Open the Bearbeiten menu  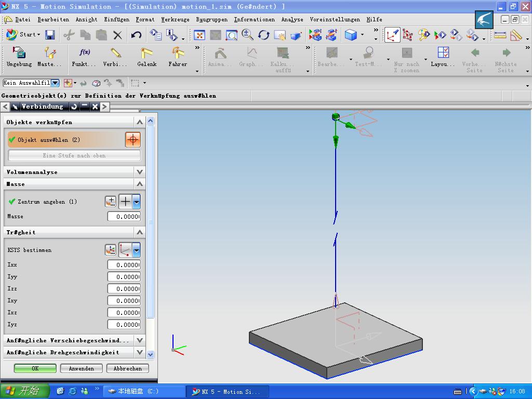tap(54, 19)
